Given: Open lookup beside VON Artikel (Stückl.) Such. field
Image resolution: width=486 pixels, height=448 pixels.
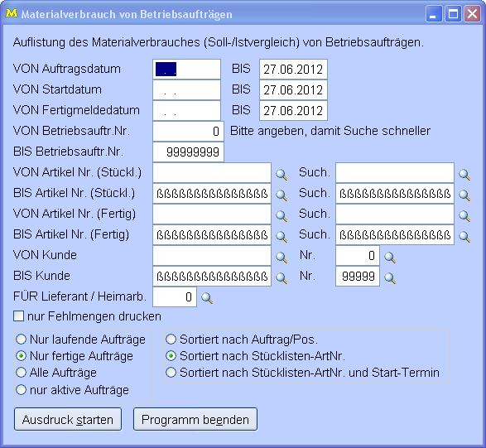Looking at the screenshot, I should [464, 174].
